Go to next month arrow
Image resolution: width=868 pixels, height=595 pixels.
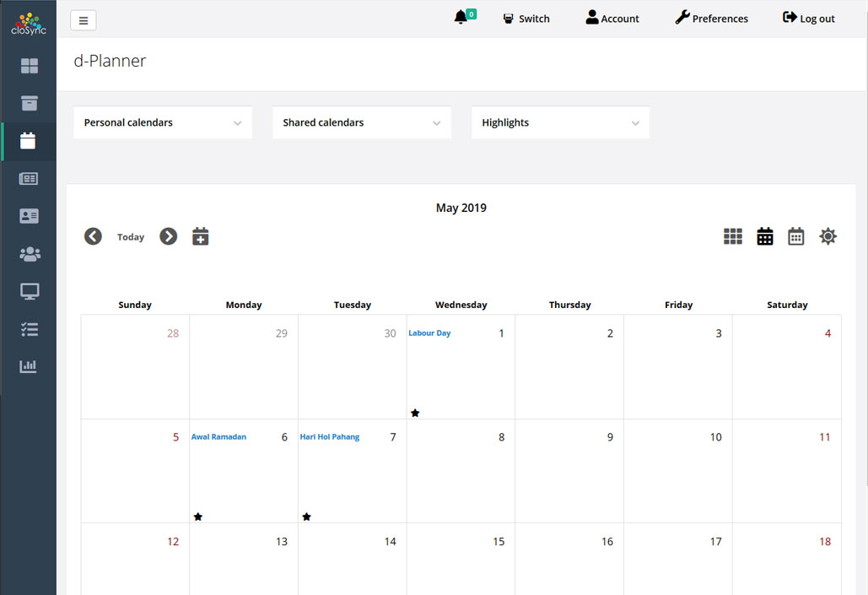[x=169, y=236]
